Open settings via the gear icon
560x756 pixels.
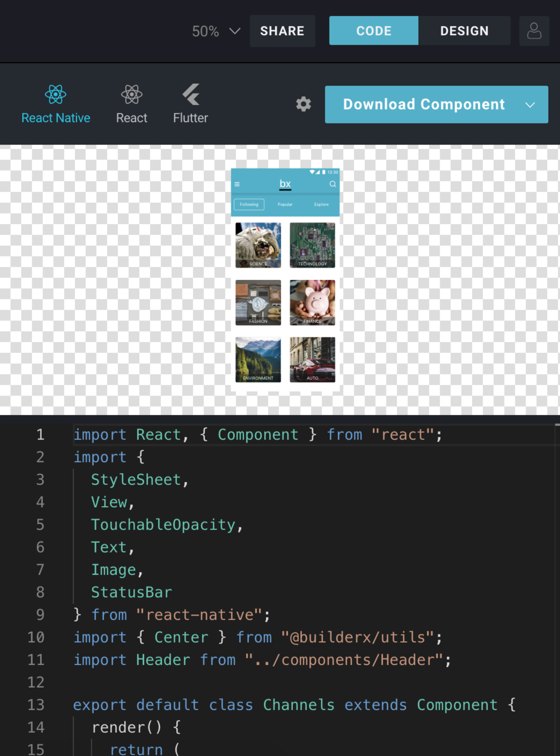pos(303,104)
